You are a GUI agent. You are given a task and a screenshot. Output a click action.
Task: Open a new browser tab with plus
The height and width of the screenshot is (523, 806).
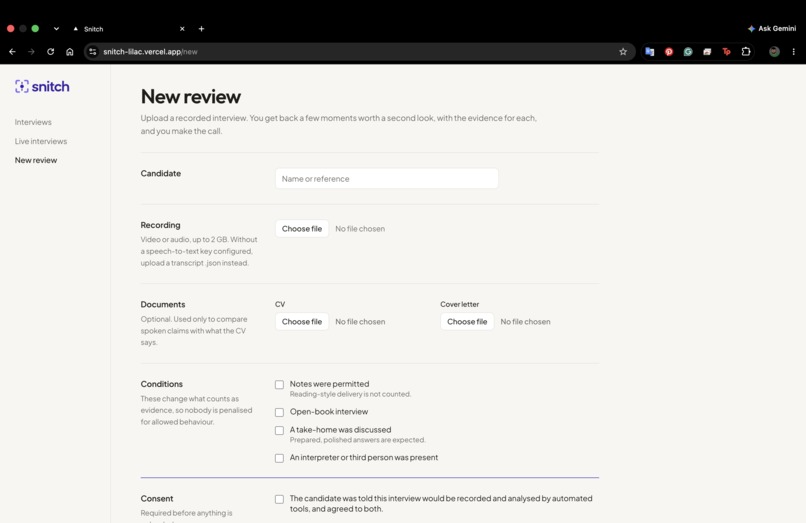tap(202, 29)
